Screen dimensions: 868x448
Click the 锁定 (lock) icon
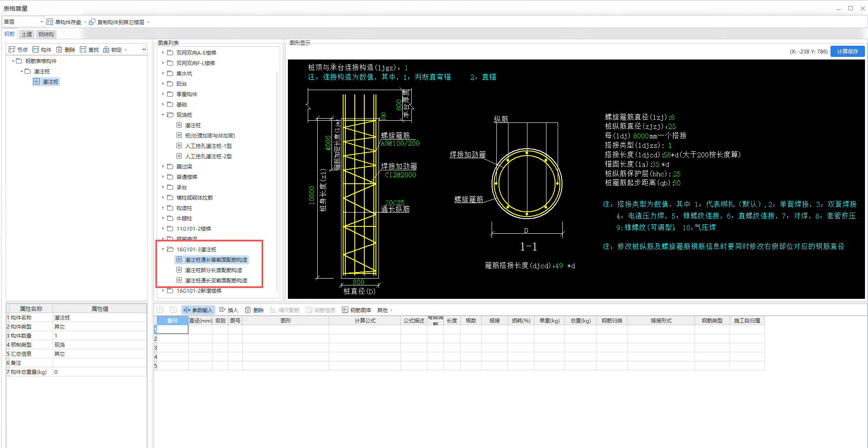click(x=106, y=50)
